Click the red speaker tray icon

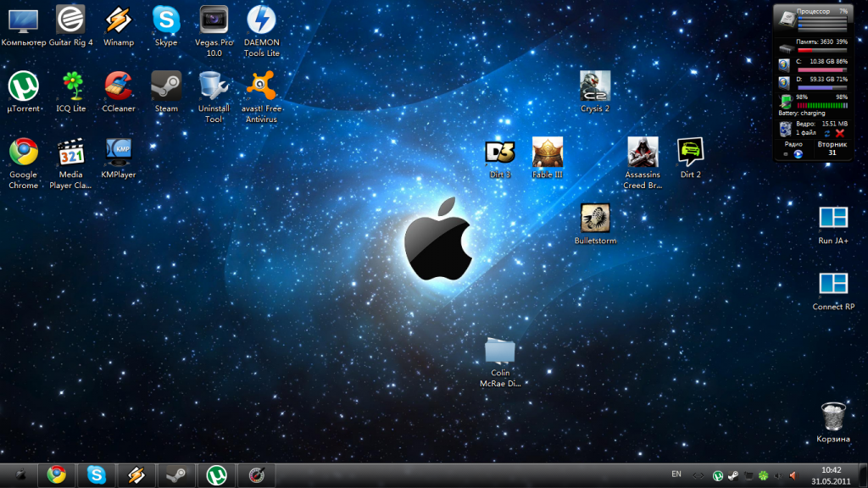pos(793,475)
